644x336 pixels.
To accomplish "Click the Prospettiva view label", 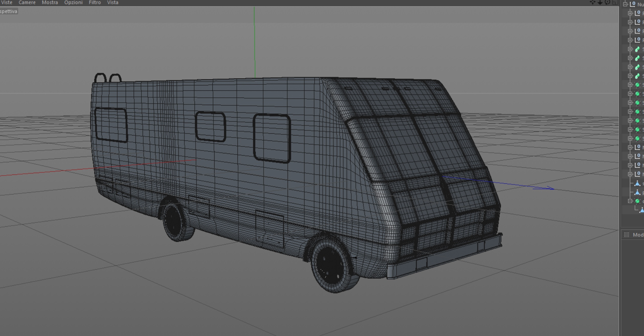I will [8, 11].
